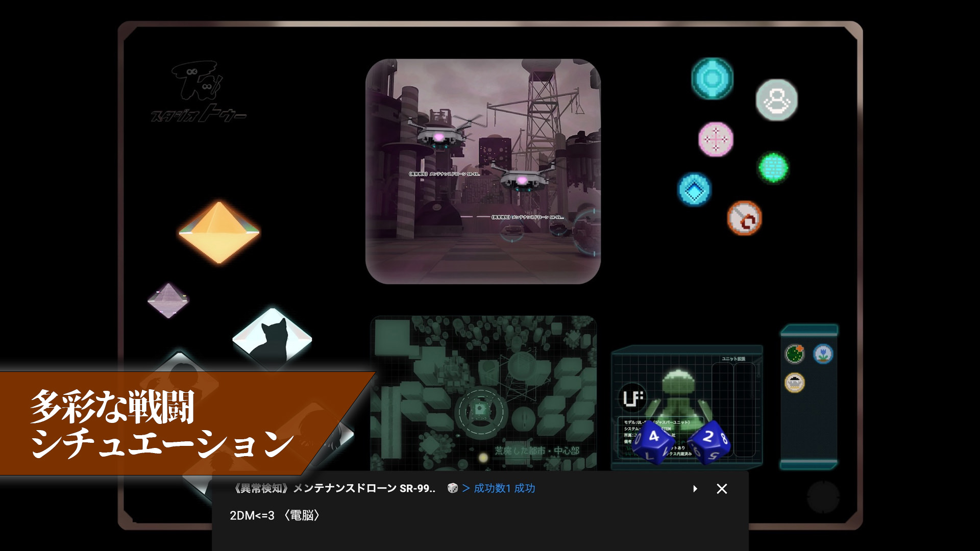The image size is (980, 551).
Task: Click the blue flower token
Action: coord(823,354)
